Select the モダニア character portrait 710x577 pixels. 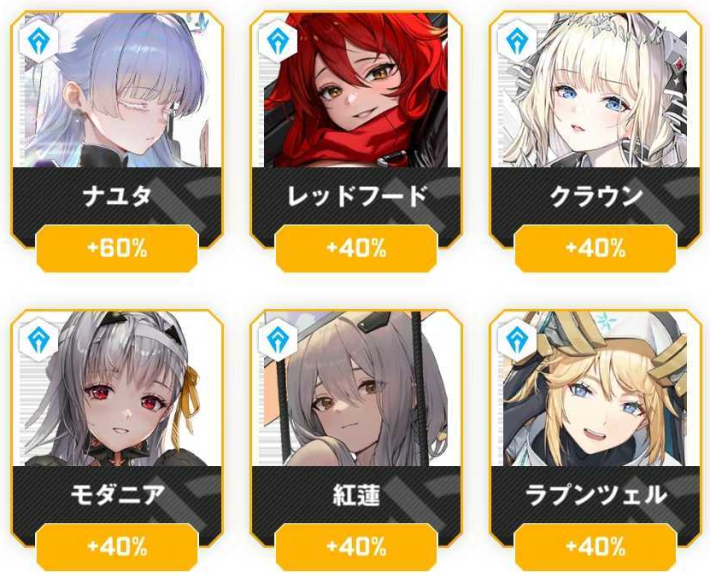[x=117, y=389]
